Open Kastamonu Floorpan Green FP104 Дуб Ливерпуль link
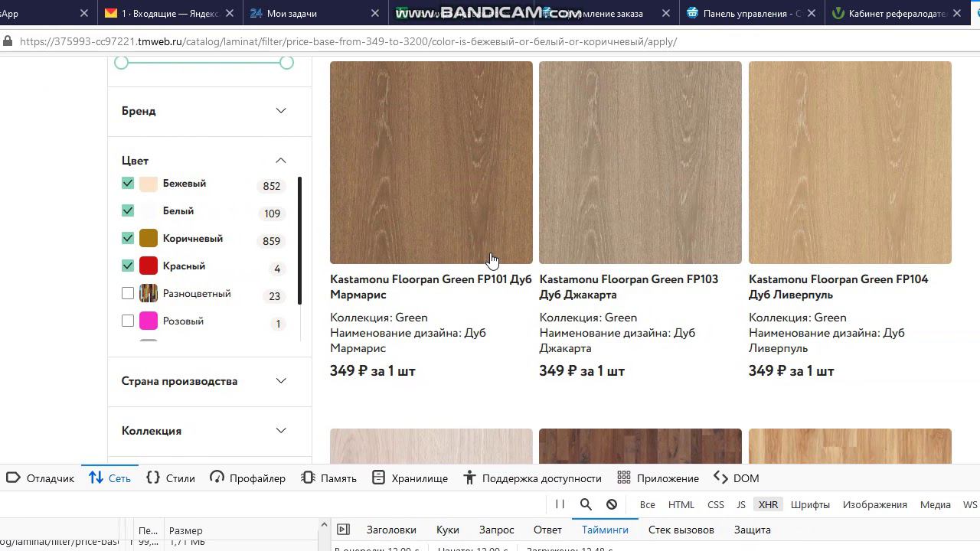The width and height of the screenshot is (980, 551). 838,287
